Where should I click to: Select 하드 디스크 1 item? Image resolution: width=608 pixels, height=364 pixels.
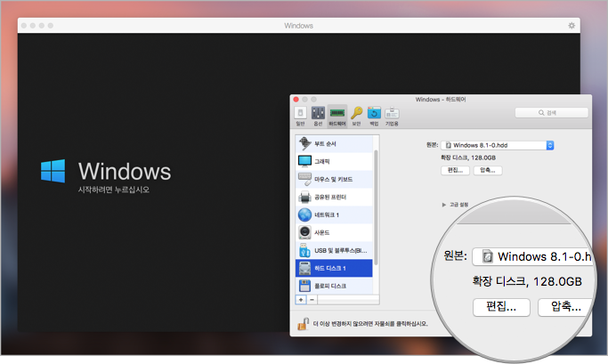coord(334,268)
